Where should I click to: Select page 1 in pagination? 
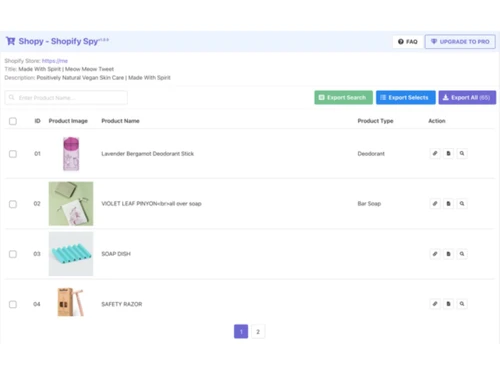coord(241,332)
